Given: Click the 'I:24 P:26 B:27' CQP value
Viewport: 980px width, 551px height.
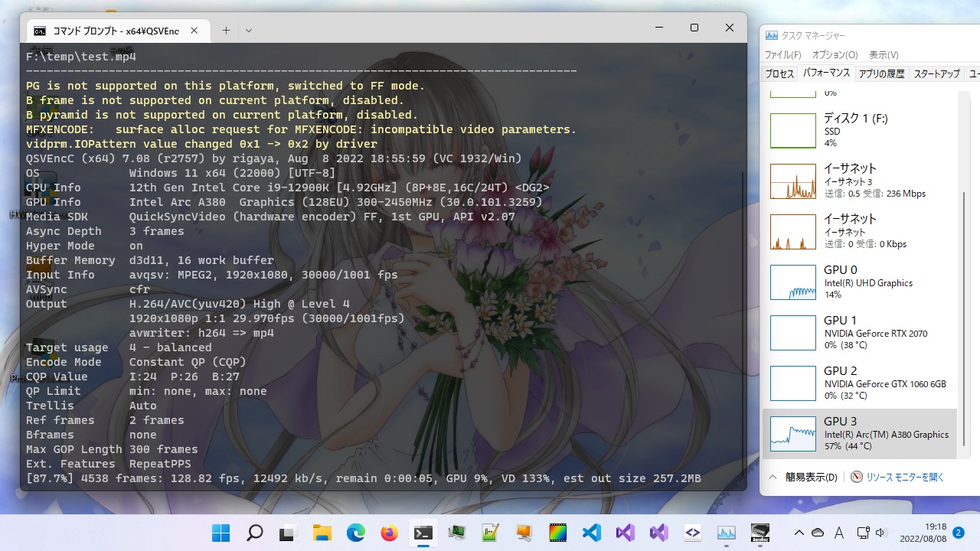Looking at the screenshot, I should 185,377.
